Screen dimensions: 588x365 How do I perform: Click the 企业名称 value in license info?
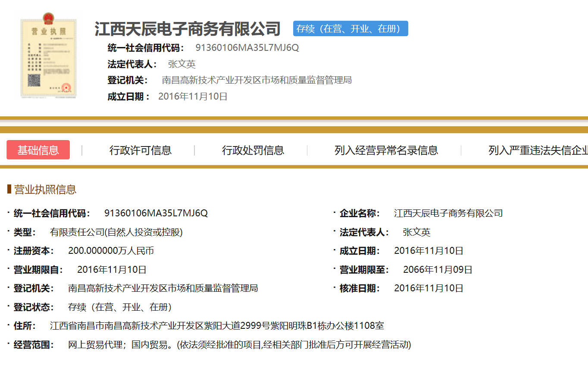click(x=448, y=213)
